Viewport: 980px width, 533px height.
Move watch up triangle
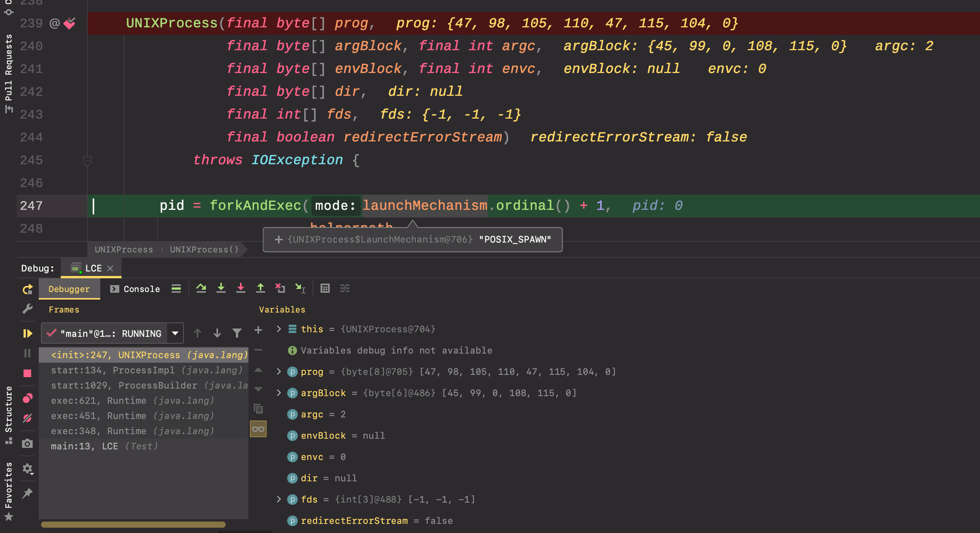pos(258,370)
